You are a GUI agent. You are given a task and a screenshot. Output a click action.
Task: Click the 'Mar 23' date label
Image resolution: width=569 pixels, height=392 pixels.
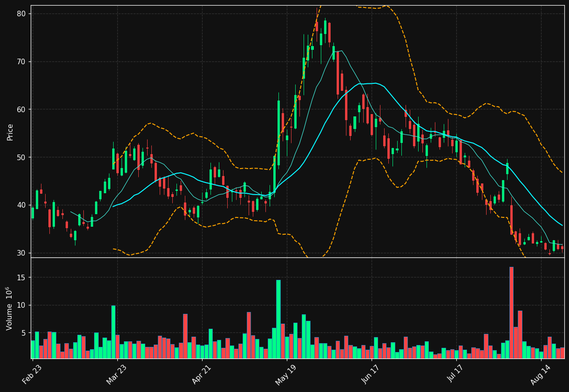pyautogui.click(x=116, y=374)
